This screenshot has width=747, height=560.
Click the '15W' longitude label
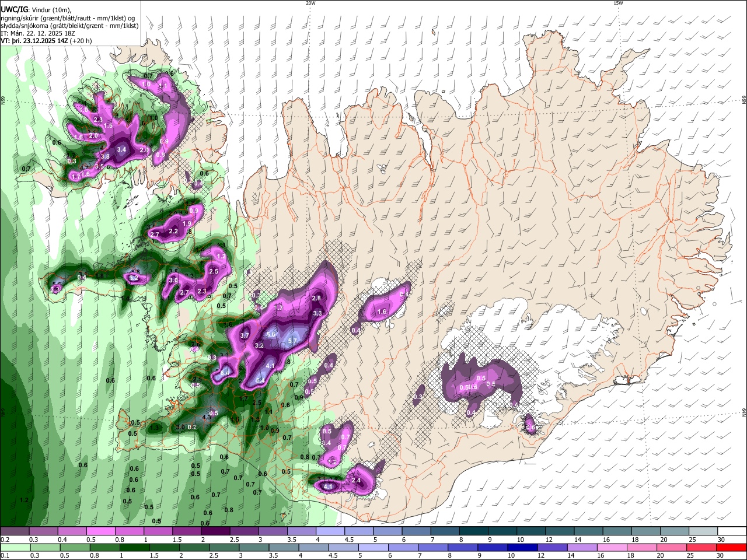pos(618,2)
